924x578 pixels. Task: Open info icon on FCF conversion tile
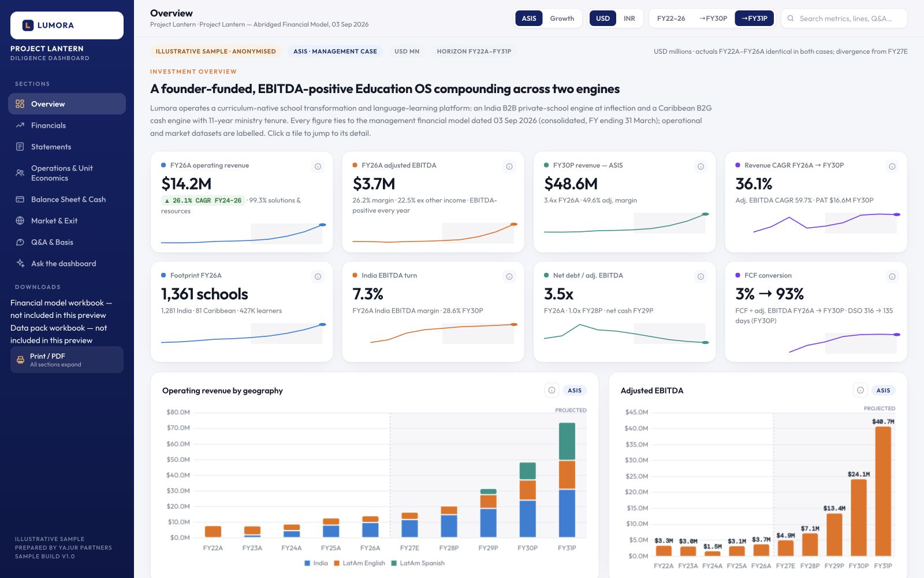pyautogui.click(x=892, y=277)
